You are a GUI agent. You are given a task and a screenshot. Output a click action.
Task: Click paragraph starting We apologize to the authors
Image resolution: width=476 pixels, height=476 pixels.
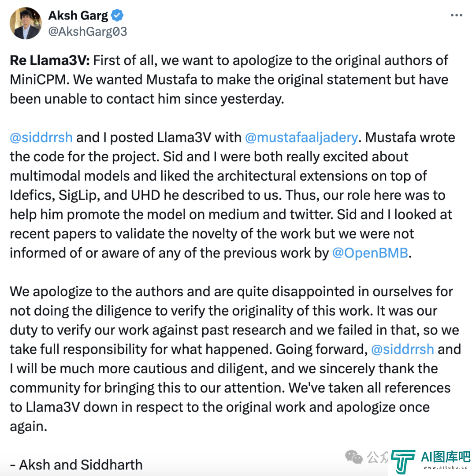tap(235, 359)
